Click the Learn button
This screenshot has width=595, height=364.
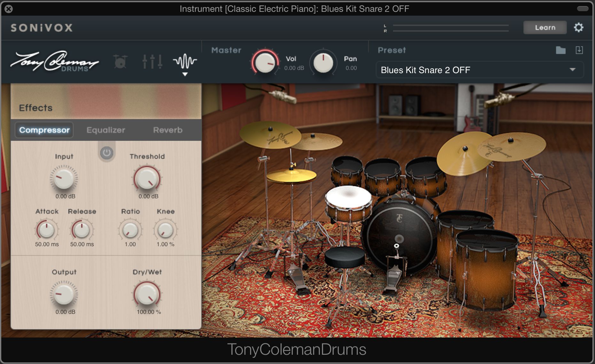pos(545,27)
